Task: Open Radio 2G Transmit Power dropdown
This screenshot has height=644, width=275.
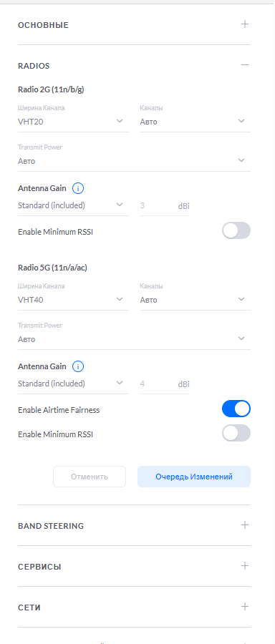Action: (134, 161)
